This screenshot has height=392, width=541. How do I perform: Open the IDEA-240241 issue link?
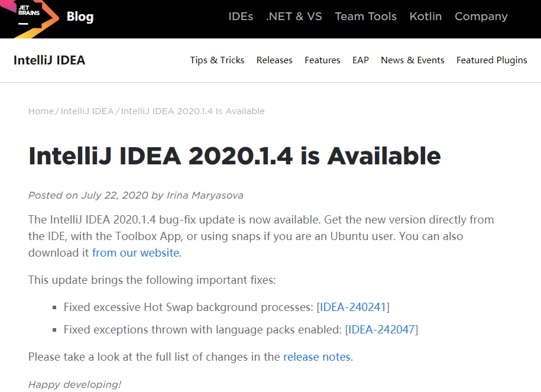pyautogui.click(x=353, y=307)
